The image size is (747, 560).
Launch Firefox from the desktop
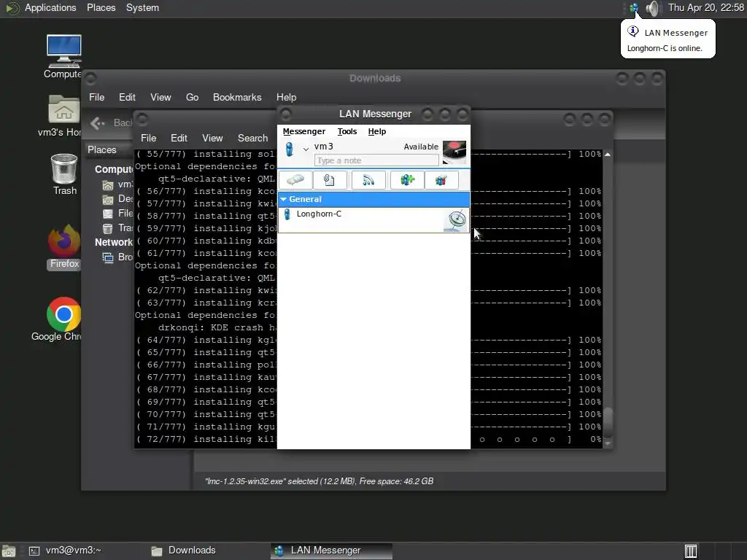64,247
